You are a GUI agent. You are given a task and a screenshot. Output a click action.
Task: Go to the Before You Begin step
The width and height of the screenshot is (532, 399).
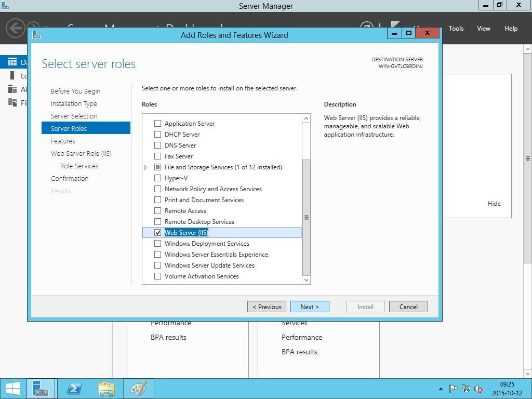click(x=76, y=91)
